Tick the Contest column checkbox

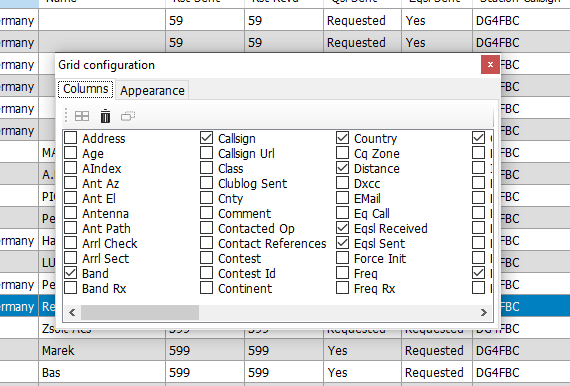point(206,258)
